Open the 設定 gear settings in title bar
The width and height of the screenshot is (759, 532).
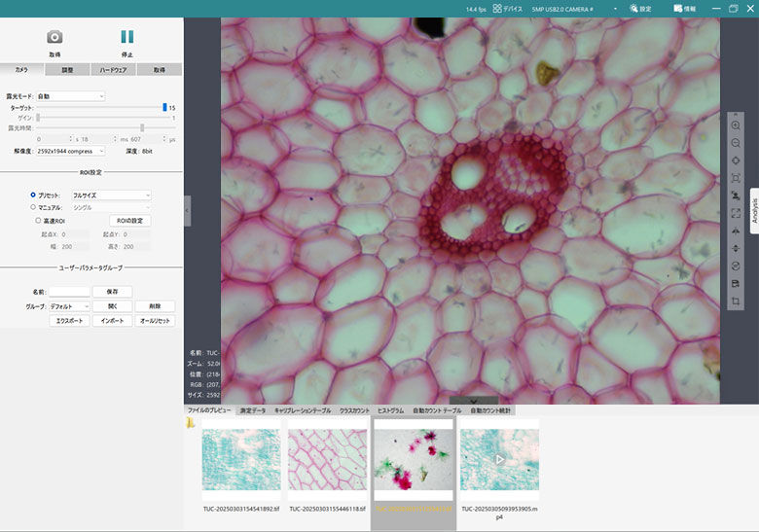[x=639, y=8]
